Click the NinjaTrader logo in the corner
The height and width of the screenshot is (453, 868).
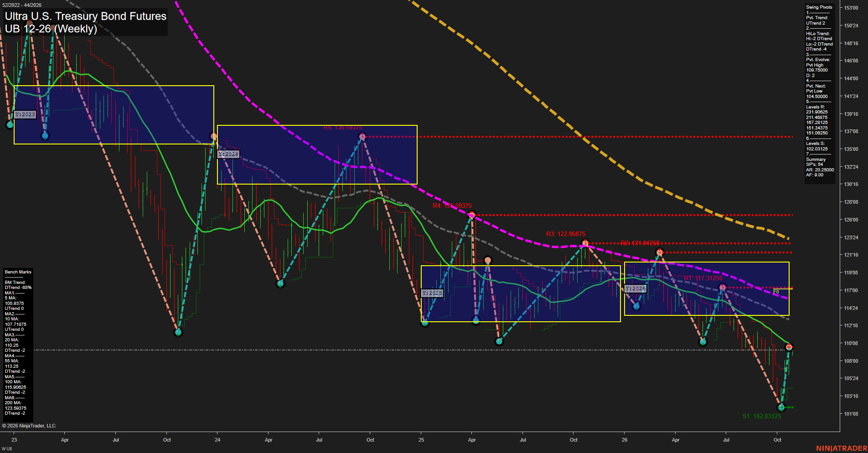tap(842, 448)
